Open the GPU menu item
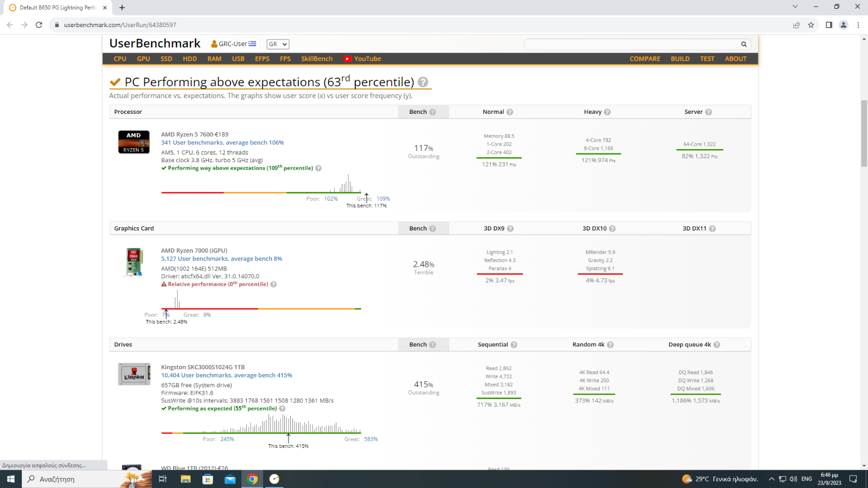Screen dimensions: 868x488 tap(143, 59)
